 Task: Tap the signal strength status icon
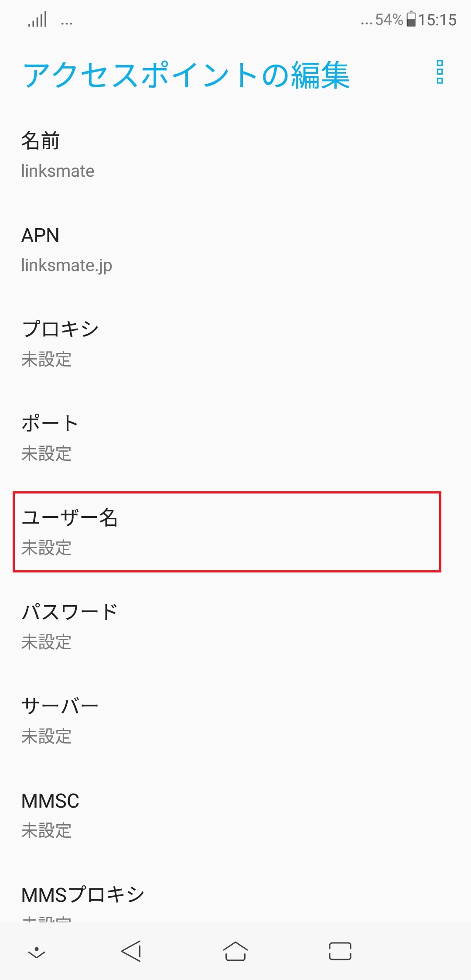[38, 20]
